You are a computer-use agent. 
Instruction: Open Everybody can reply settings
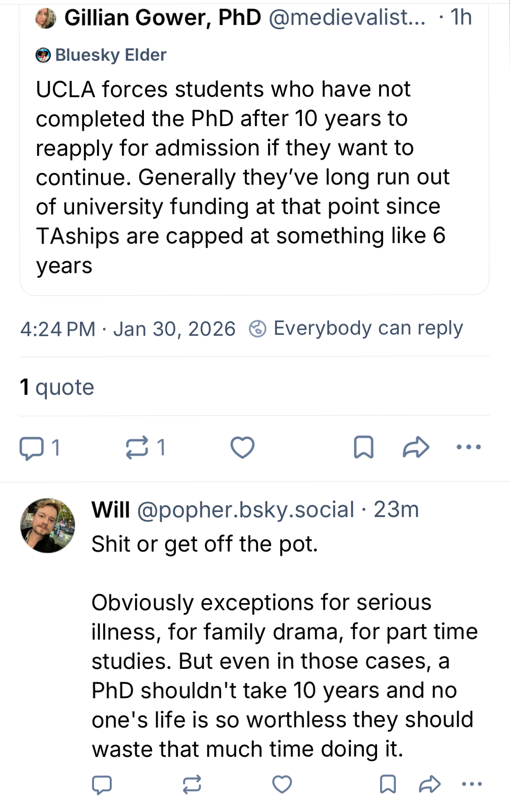click(x=367, y=328)
